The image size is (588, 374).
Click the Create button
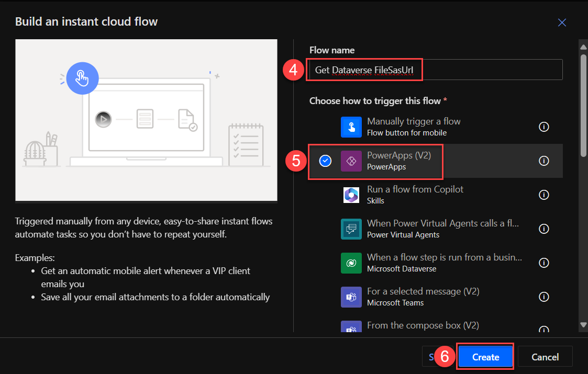pyautogui.click(x=485, y=357)
